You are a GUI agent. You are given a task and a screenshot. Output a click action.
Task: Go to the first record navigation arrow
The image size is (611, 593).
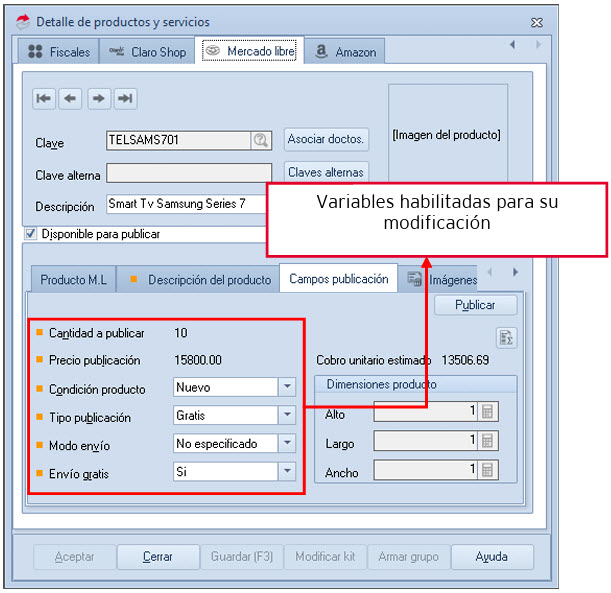click(x=44, y=98)
